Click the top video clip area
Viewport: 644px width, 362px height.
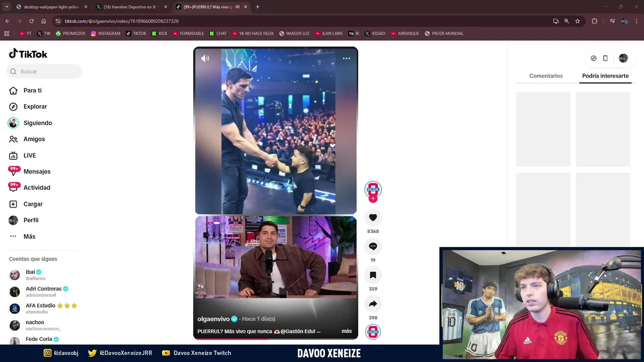(276, 131)
